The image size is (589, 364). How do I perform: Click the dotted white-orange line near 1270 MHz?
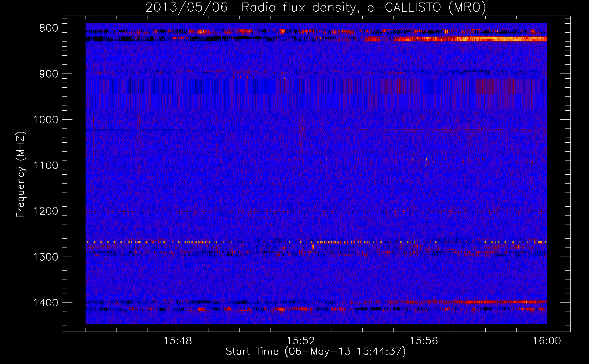316,242
